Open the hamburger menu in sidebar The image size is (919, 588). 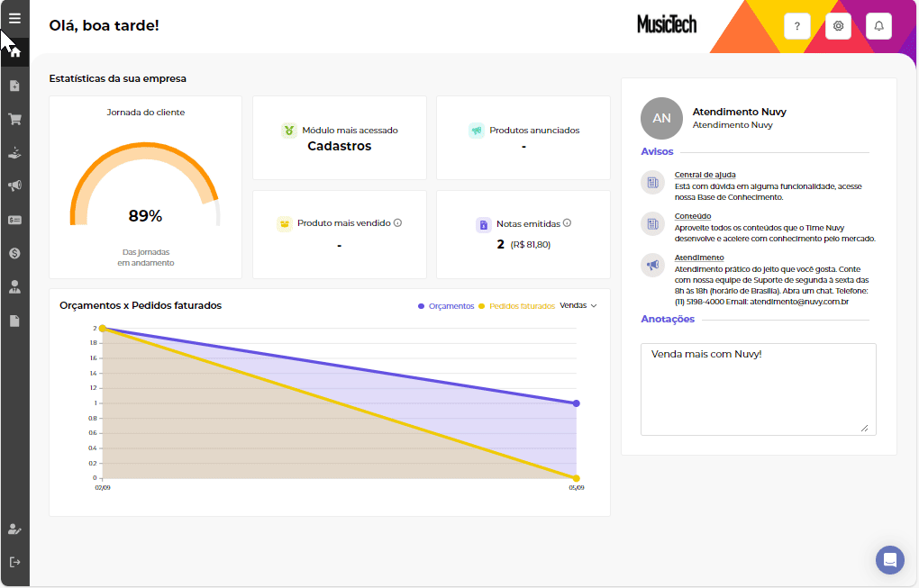14,18
